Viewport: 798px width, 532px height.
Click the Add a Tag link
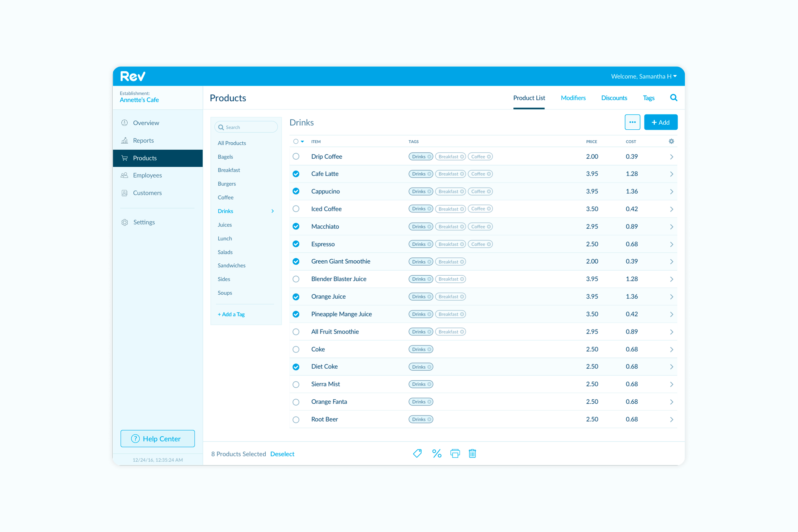click(231, 314)
